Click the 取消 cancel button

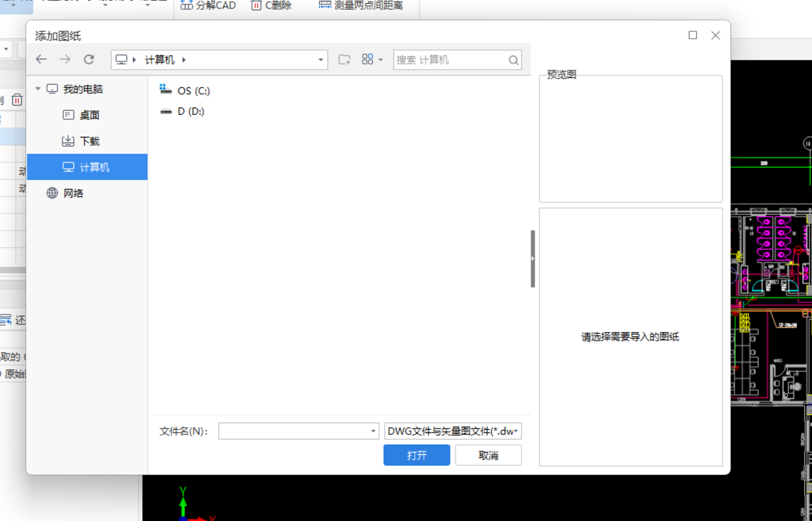point(488,455)
